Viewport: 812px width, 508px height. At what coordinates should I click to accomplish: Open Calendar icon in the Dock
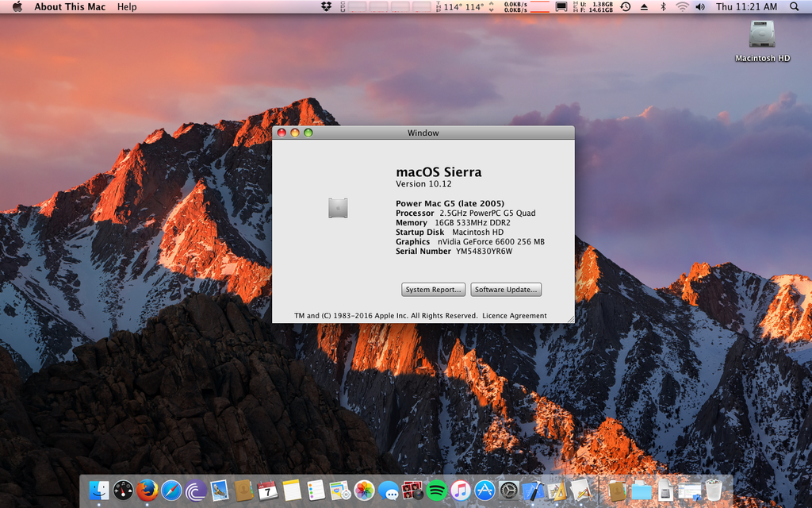[268, 490]
